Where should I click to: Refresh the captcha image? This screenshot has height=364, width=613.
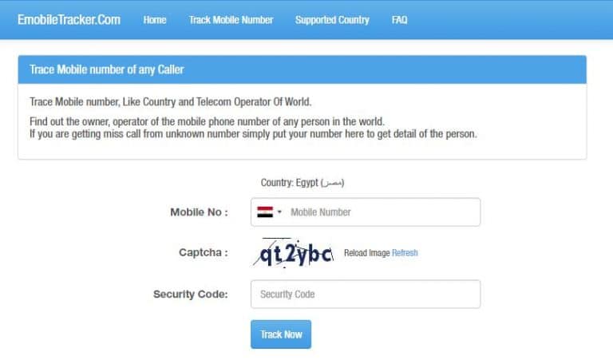tap(405, 253)
